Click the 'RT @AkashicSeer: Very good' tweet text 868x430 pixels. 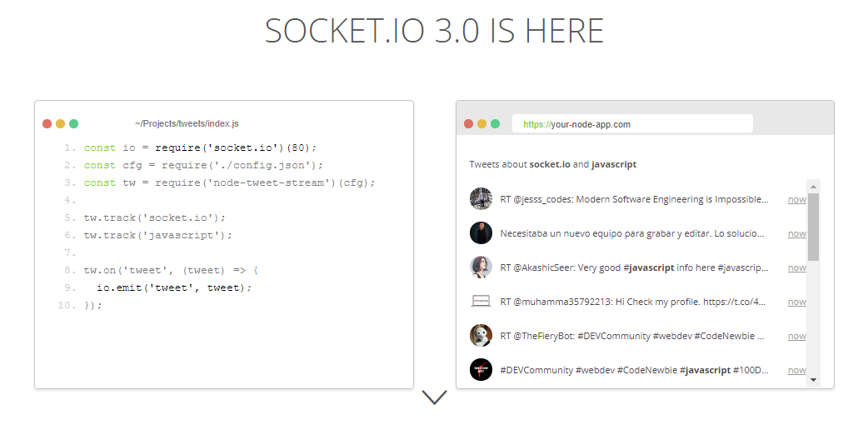click(x=635, y=268)
